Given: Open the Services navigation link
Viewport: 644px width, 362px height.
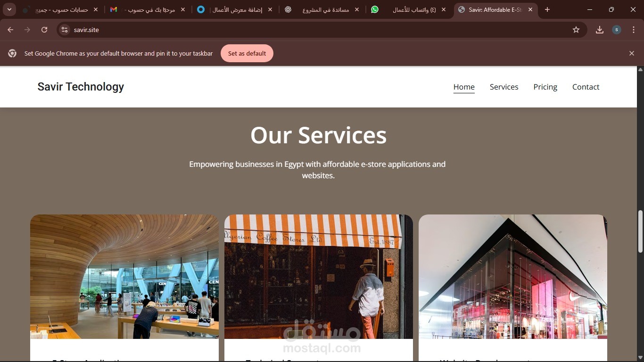Looking at the screenshot, I should (x=504, y=87).
